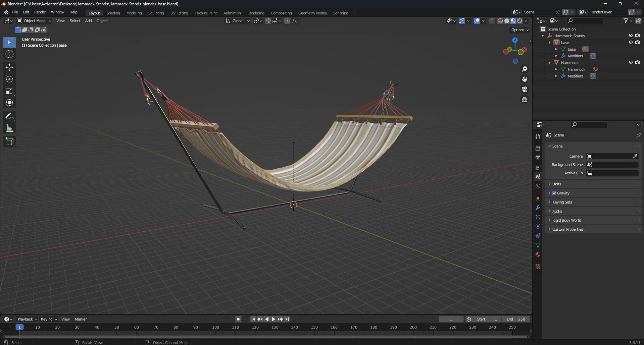This screenshot has height=345, width=644.
Task: Open the Material properties tab
Action: 538,254
